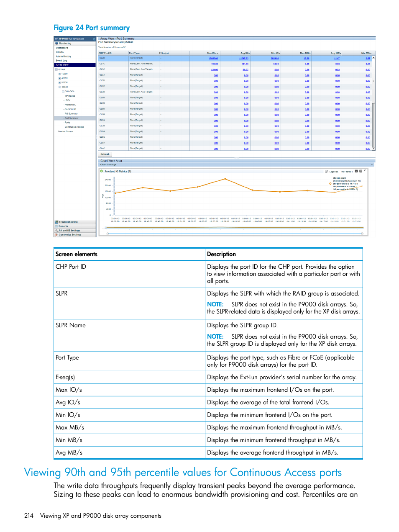Select the CL4C port row
This screenshot has width=399, height=532.
tap(235, 148)
